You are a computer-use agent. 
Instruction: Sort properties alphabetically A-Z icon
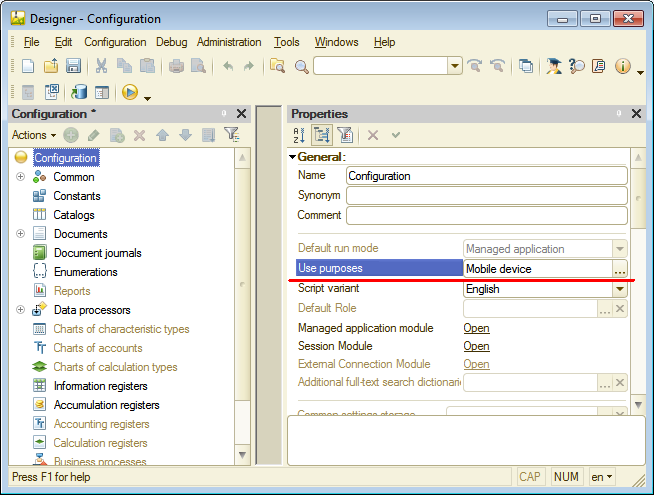[299, 135]
